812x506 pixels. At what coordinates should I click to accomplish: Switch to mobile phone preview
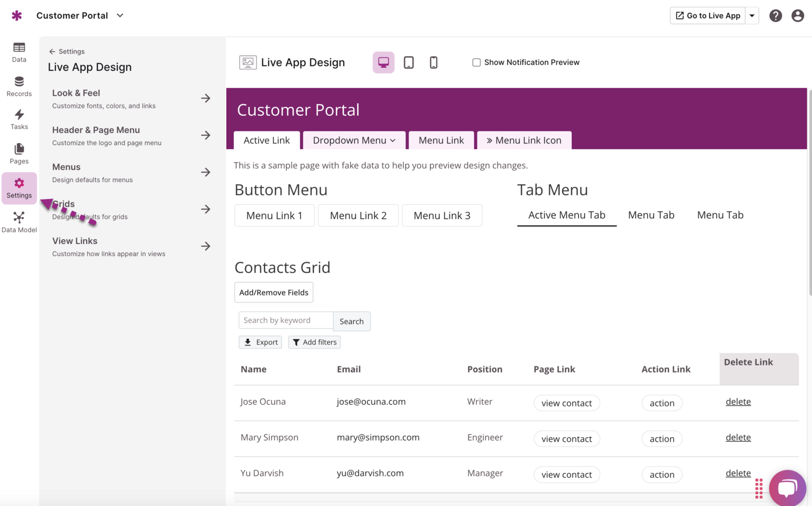(x=434, y=62)
